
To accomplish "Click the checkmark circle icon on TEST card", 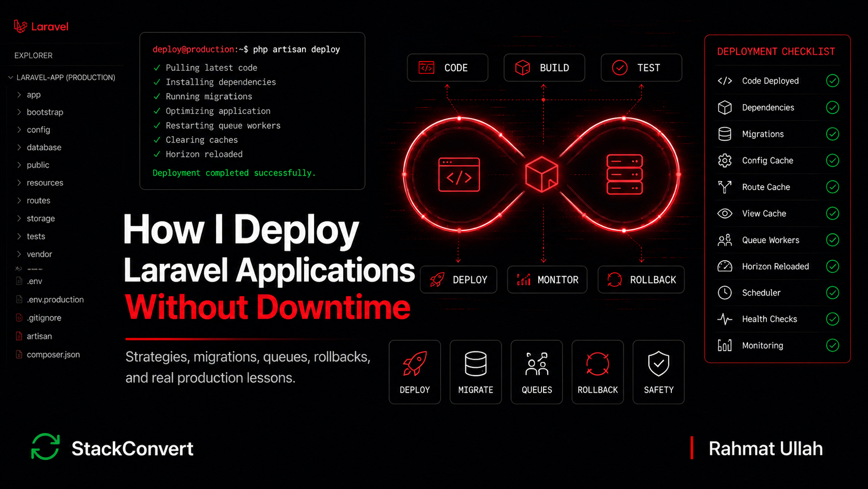I will pos(619,68).
